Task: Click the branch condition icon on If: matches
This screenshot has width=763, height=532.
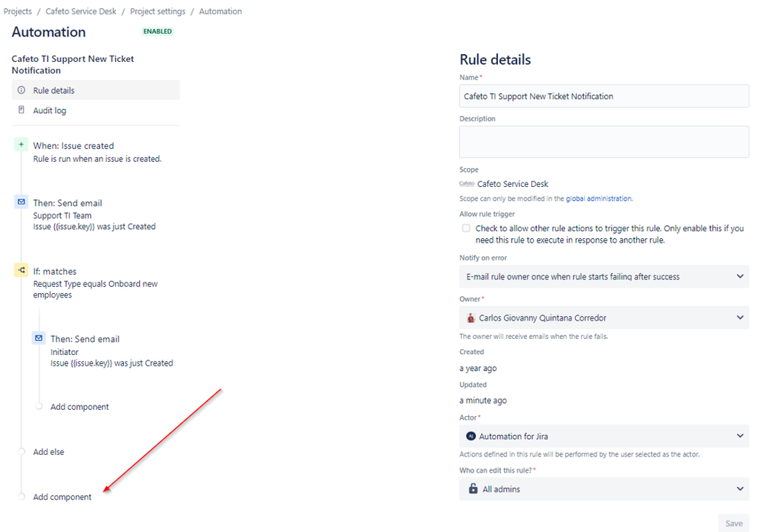Action: coord(20,270)
